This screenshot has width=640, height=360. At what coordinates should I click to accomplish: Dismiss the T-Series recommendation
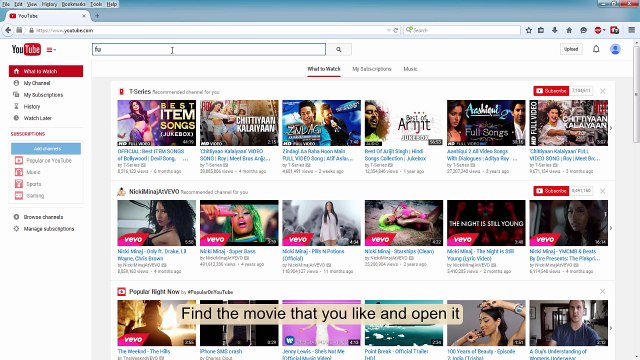click(x=602, y=91)
